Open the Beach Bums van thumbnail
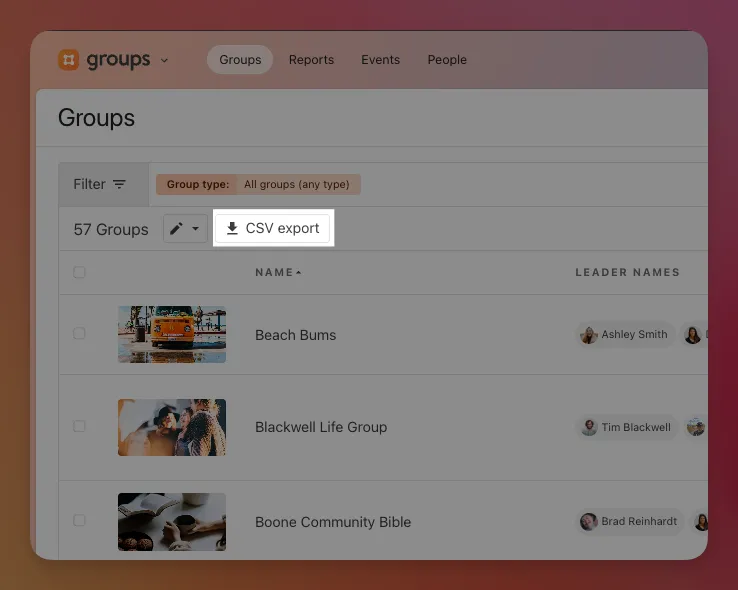 pyautogui.click(x=172, y=334)
